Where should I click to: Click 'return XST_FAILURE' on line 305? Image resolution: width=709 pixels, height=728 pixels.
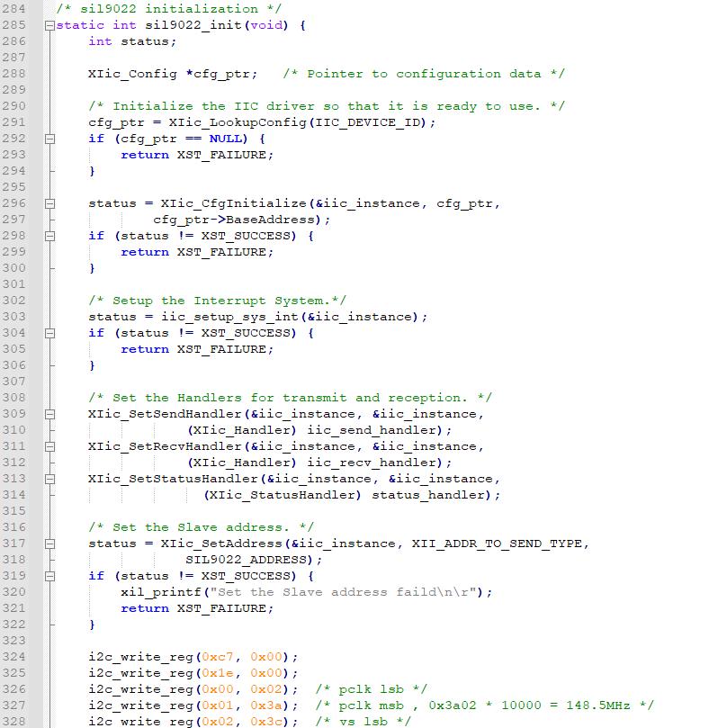point(197,349)
